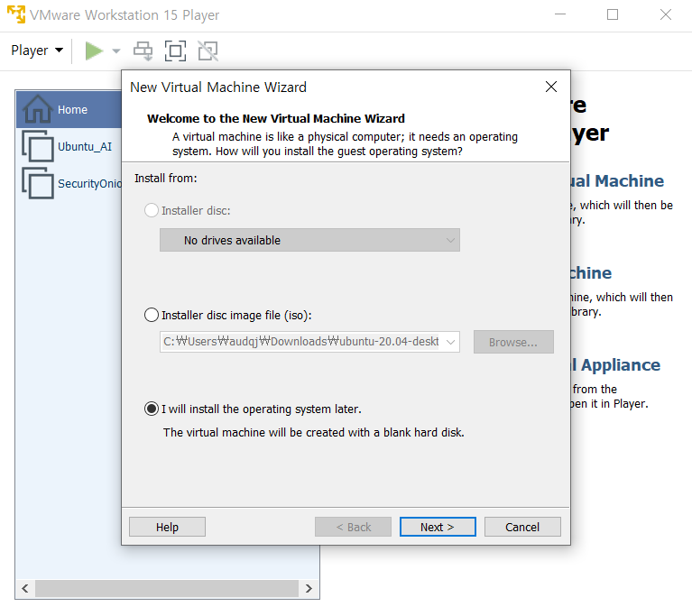The height and width of the screenshot is (616, 692).
Task: Click the SecurityOnion VM icon
Action: tap(38, 183)
